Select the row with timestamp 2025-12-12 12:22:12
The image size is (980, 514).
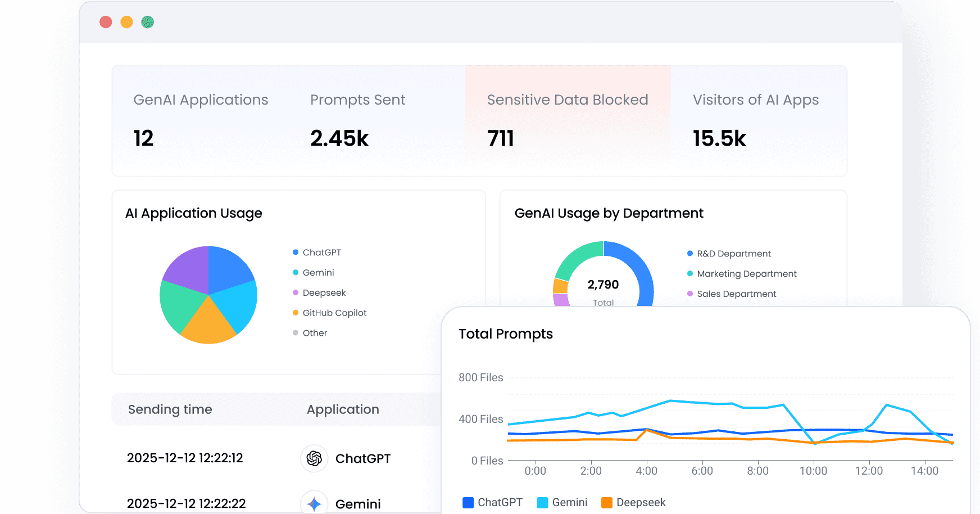(277, 458)
